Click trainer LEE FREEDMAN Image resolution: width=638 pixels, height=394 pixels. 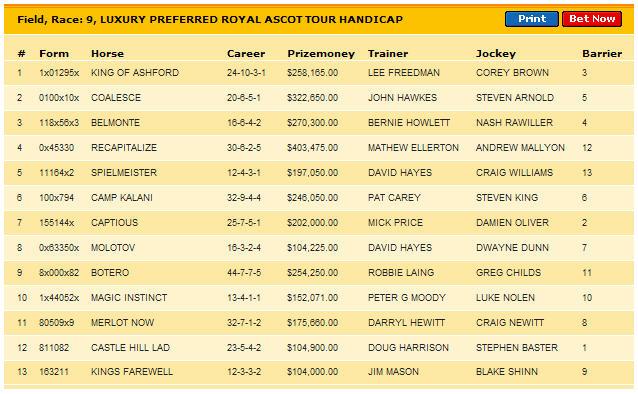click(404, 73)
